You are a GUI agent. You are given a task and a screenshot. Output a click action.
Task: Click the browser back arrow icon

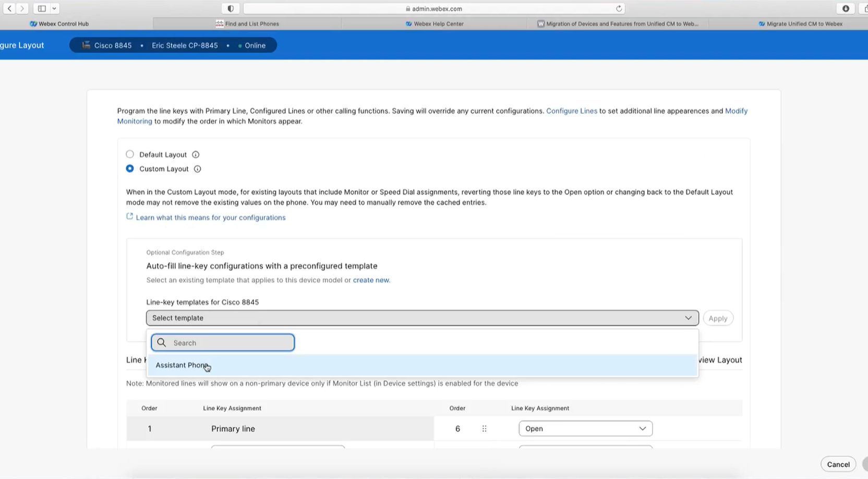tap(9, 8)
